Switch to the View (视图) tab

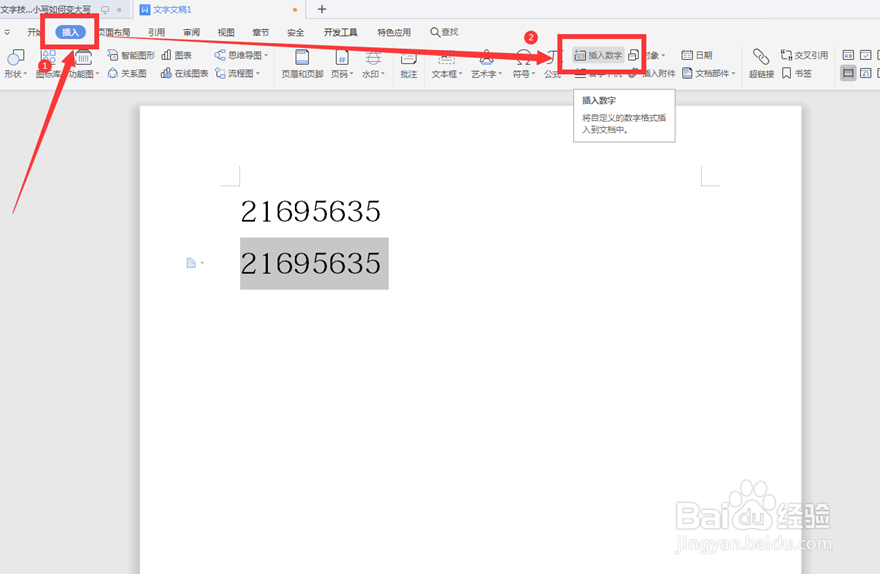pyautogui.click(x=226, y=33)
